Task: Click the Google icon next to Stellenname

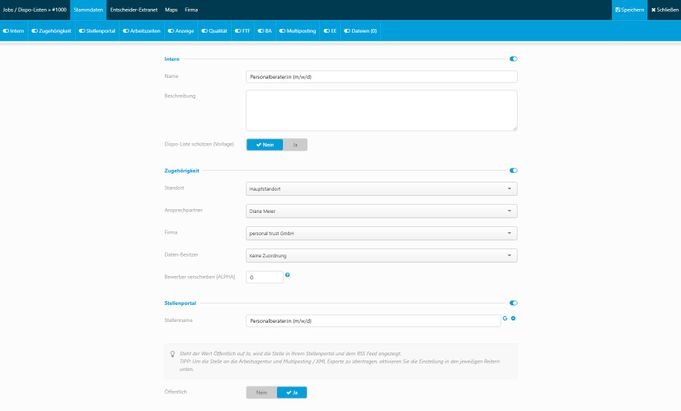Action: point(505,320)
